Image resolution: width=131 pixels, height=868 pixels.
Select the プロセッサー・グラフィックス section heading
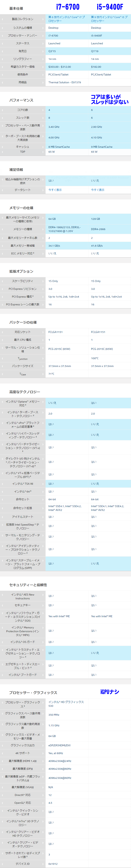coord(33,692)
